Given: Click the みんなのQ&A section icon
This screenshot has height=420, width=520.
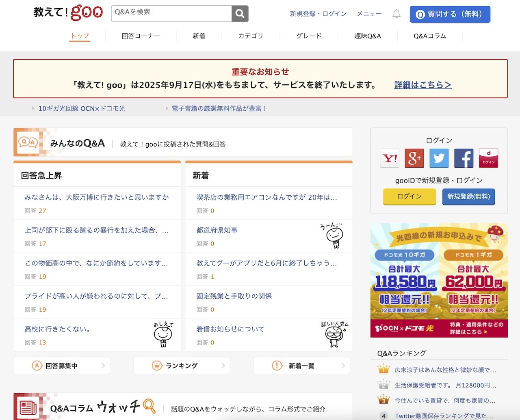Looking at the screenshot, I should click(28, 142).
